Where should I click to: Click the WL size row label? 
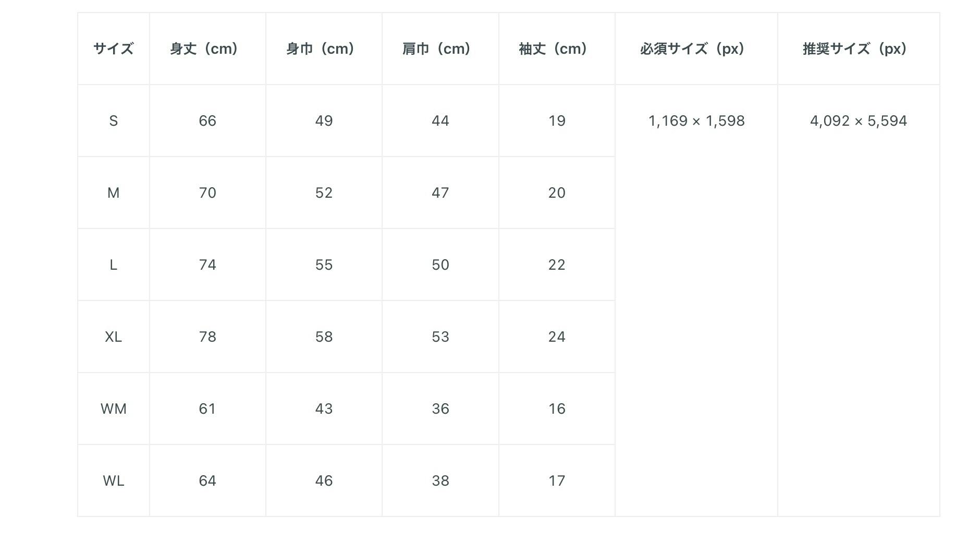pyautogui.click(x=113, y=481)
